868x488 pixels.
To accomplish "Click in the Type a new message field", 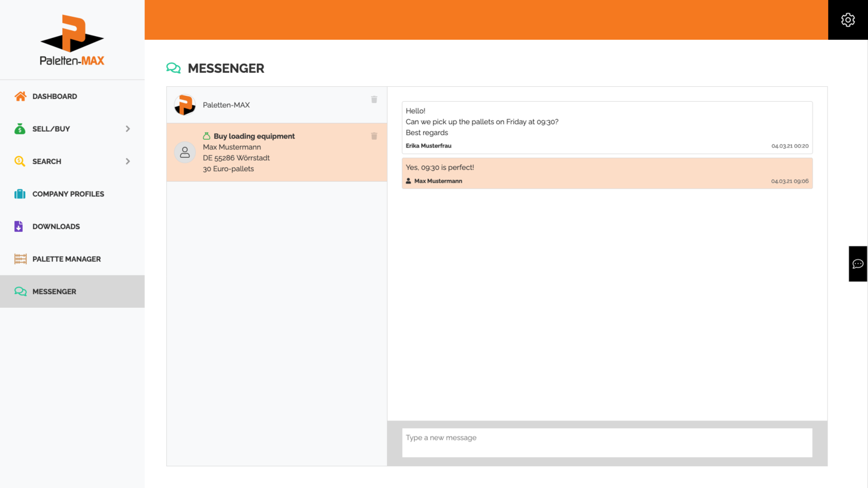I will coord(607,443).
